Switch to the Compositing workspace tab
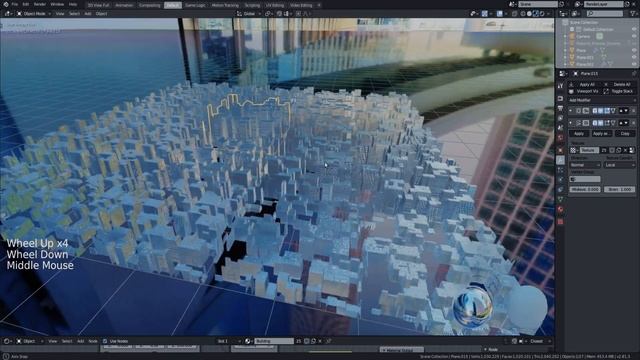Viewport: 640px width, 360px height. (149, 5)
